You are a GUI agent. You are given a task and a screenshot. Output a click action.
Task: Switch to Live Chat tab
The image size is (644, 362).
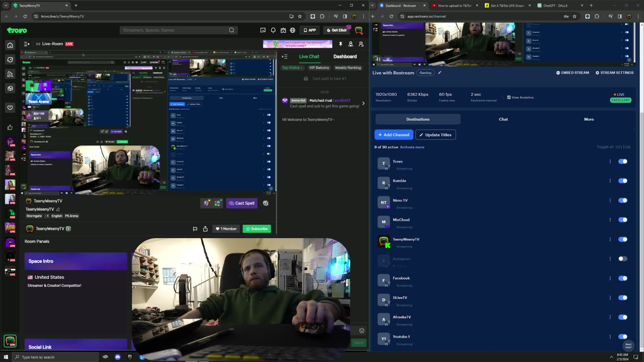[309, 56]
